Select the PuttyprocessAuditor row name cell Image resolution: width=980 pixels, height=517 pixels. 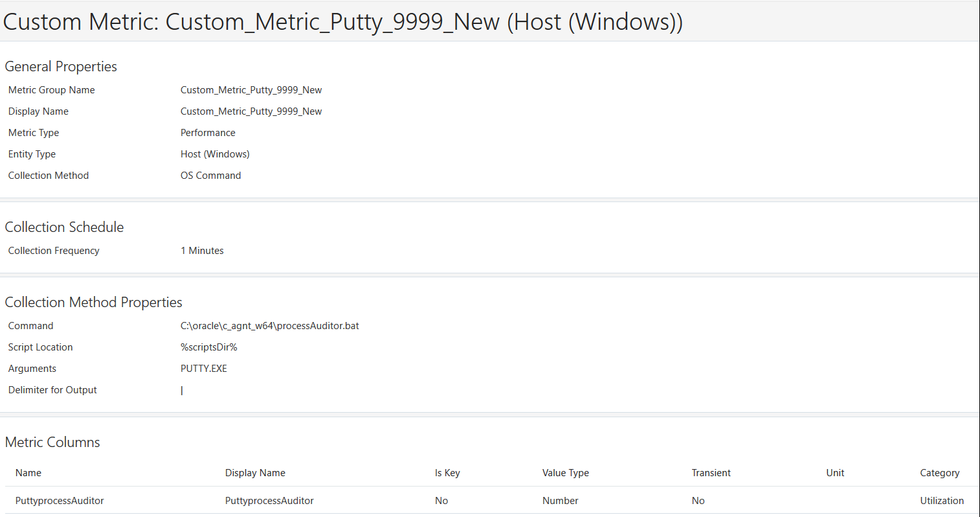[60, 501]
